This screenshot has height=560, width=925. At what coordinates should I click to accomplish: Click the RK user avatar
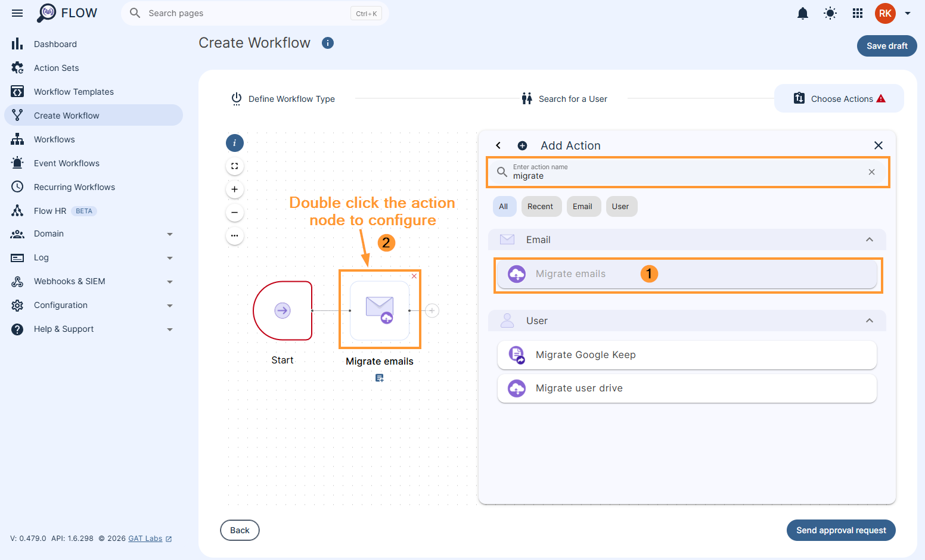coord(885,13)
